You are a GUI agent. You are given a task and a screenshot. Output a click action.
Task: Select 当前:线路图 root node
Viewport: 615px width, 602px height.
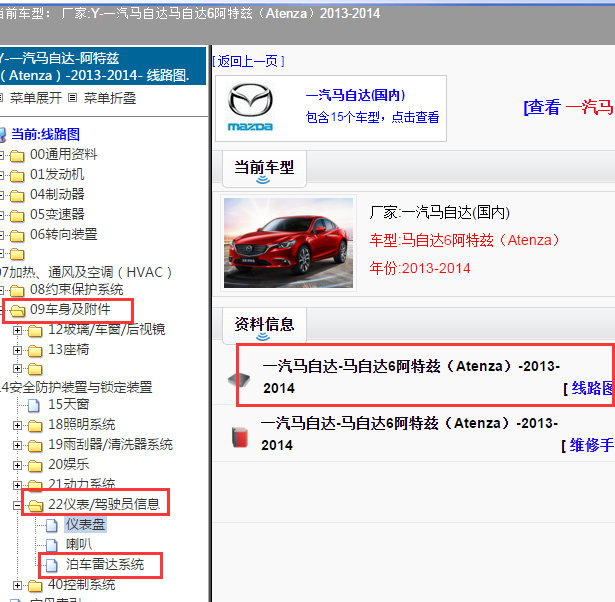pyautogui.click(x=45, y=135)
